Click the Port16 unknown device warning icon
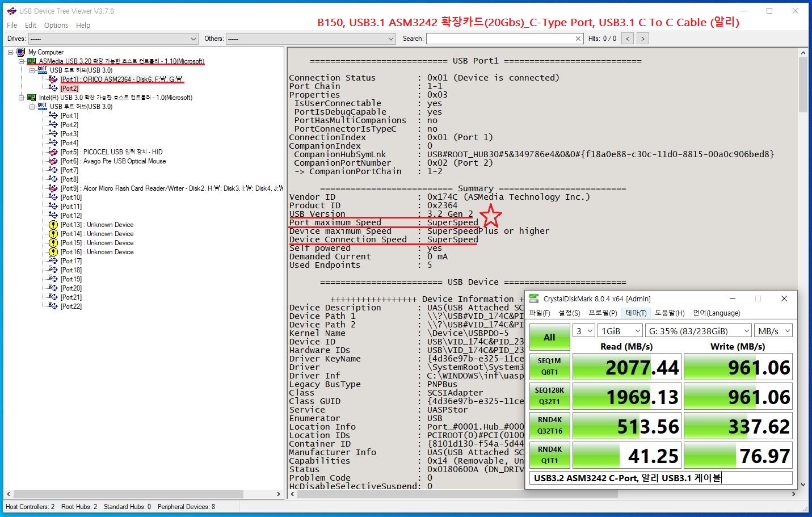Image resolution: width=812 pixels, height=517 pixels. click(53, 252)
